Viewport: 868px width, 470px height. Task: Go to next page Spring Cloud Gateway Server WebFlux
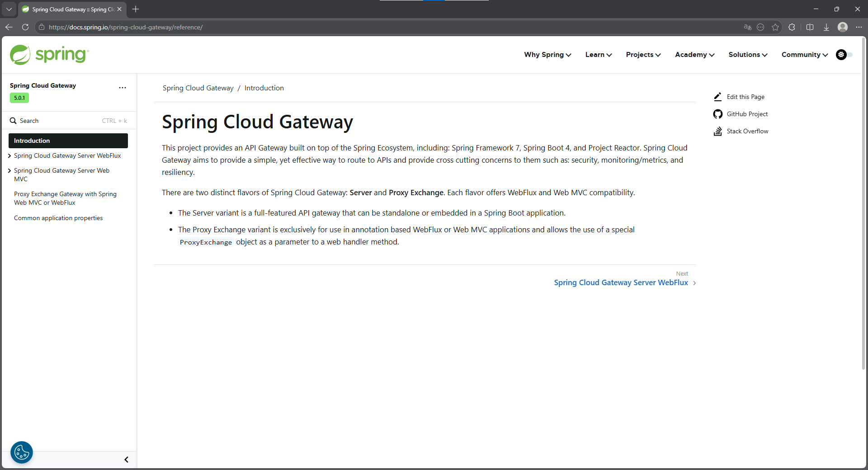[621, 282]
